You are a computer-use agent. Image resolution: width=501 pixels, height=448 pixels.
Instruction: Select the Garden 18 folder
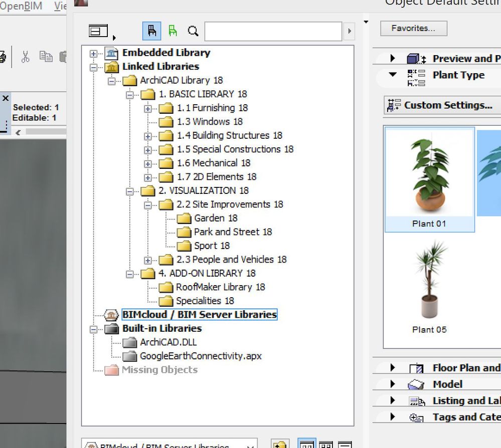click(216, 218)
